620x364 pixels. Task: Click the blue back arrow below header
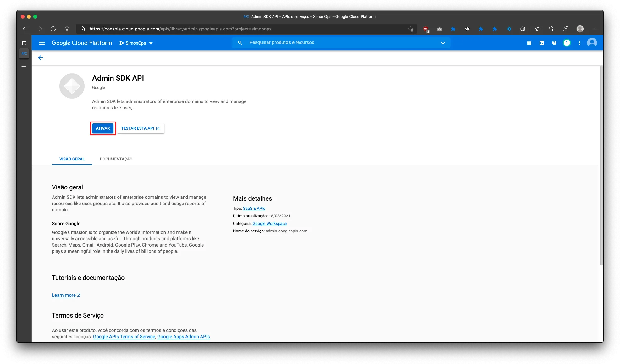point(41,58)
